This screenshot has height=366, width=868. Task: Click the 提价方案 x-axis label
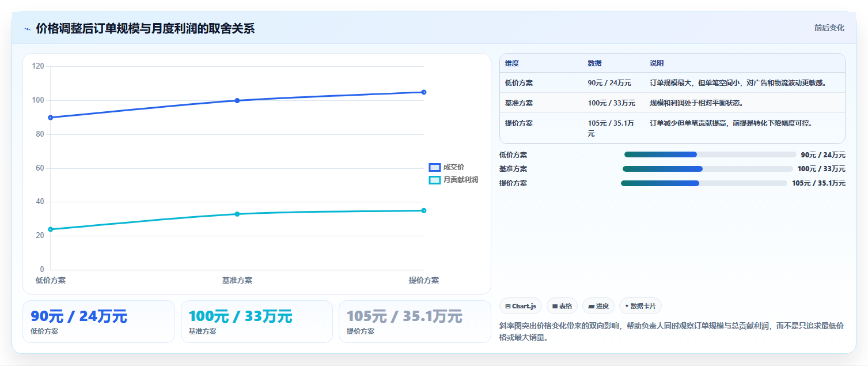tap(424, 281)
